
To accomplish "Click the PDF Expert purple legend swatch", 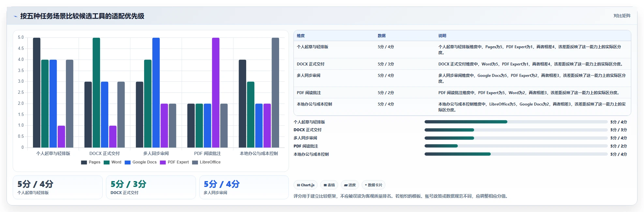I will (163, 162).
